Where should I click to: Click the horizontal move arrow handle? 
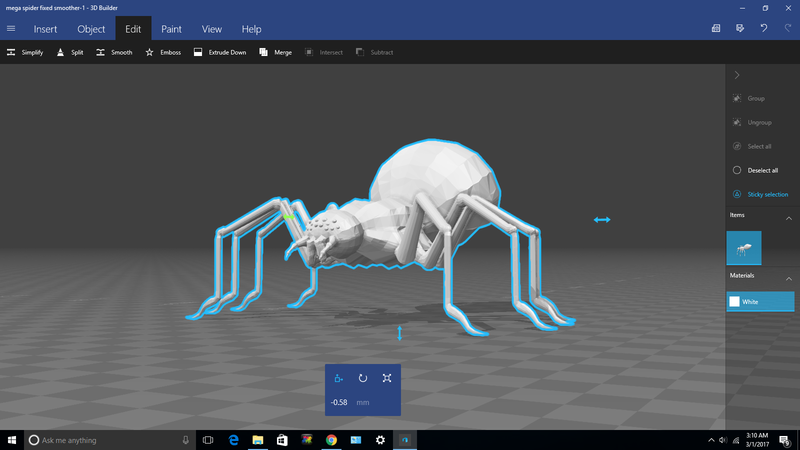coord(602,220)
